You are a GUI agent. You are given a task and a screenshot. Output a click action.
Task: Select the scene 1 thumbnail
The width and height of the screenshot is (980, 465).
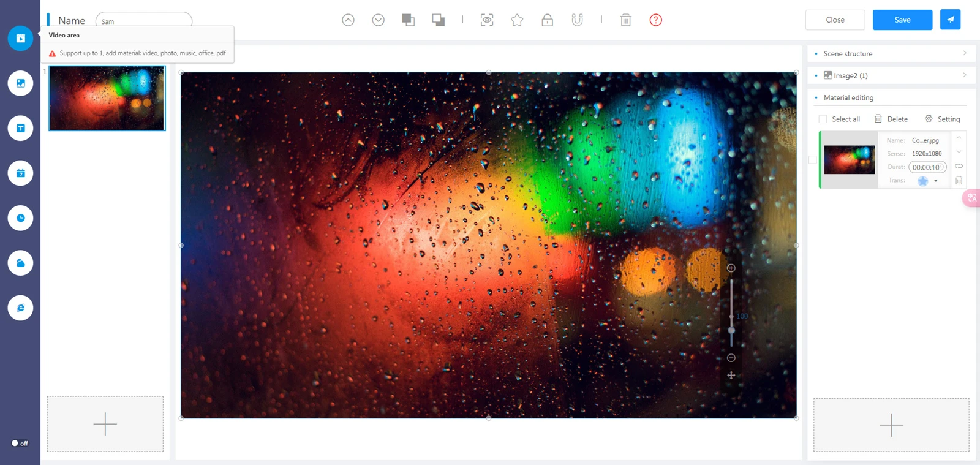coord(107,98)
